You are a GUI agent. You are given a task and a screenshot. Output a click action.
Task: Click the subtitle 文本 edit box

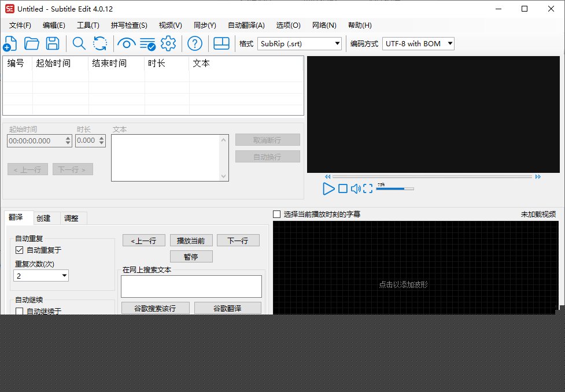click(169, 158)
